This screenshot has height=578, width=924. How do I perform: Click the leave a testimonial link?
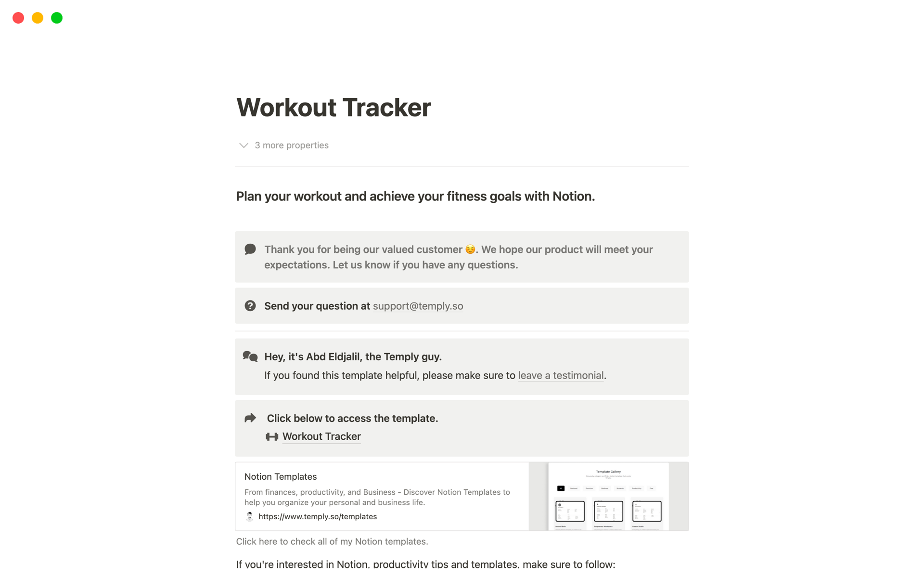(560, 375)
